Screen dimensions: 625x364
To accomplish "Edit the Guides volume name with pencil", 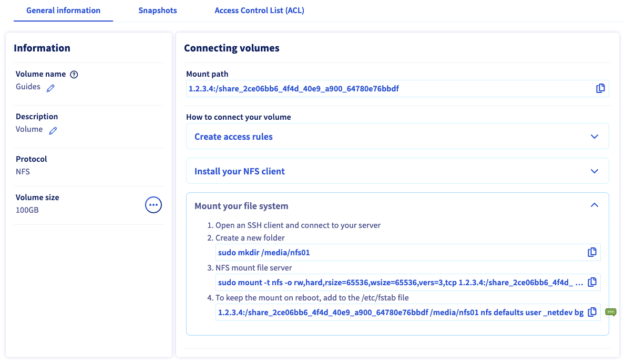I will click(50, 88).
